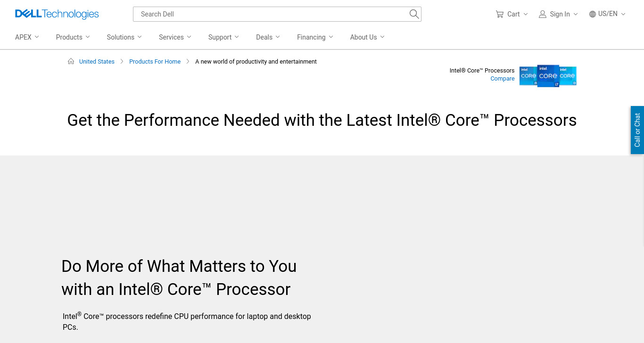644x343 pixels.
Task: Expand the About Us menu chevron
Action: (x=382, y=37)
